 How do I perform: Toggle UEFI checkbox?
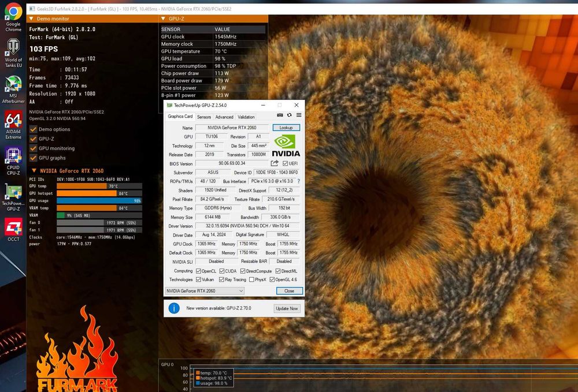pyautogui.click(x=286, y=163)
